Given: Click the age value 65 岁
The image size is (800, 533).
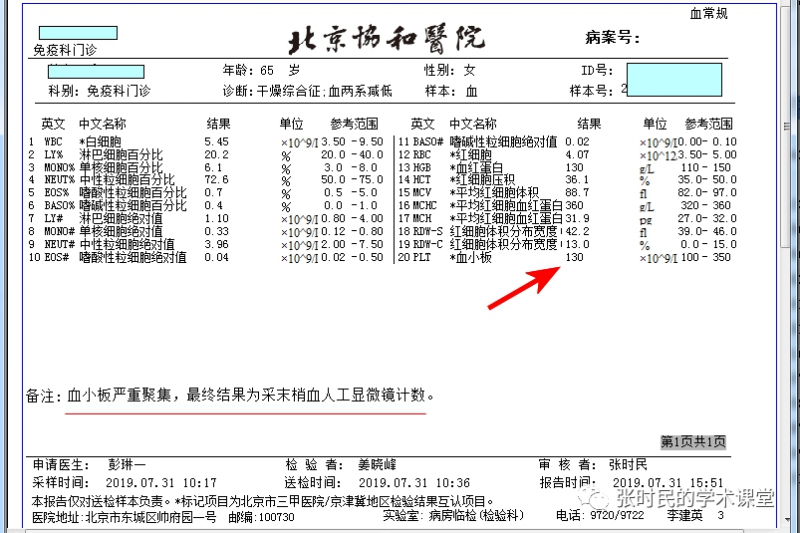Looking at the screenshot, I should [280, 70].
